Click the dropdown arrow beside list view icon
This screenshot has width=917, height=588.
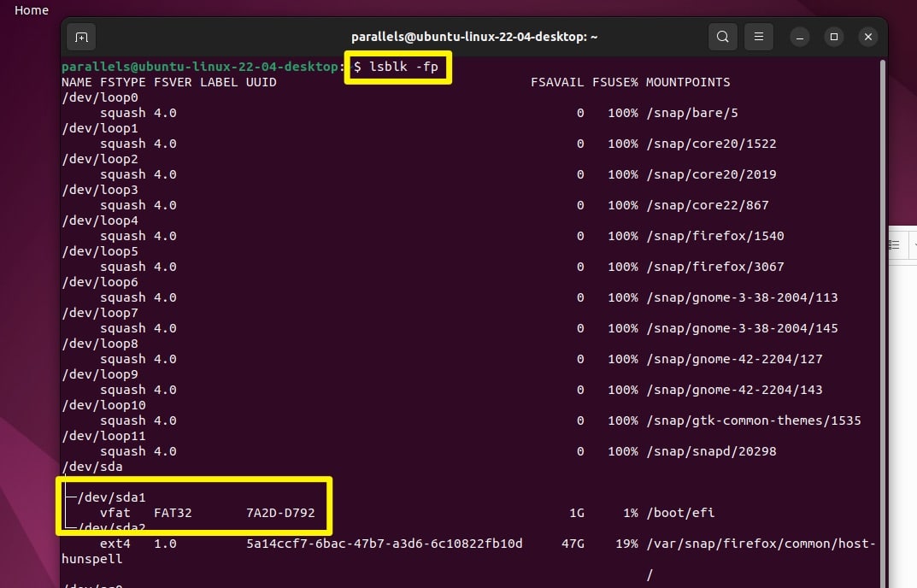click(x=914, y=245)
